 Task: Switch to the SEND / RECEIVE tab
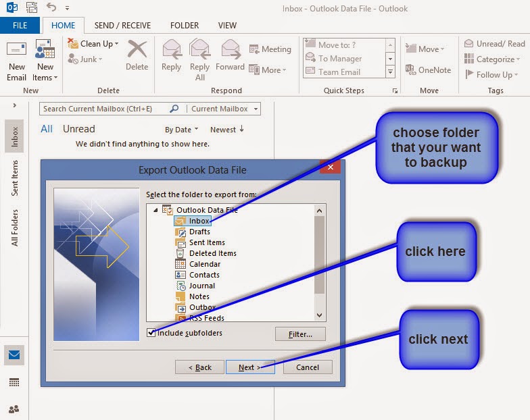pos(123,26)
